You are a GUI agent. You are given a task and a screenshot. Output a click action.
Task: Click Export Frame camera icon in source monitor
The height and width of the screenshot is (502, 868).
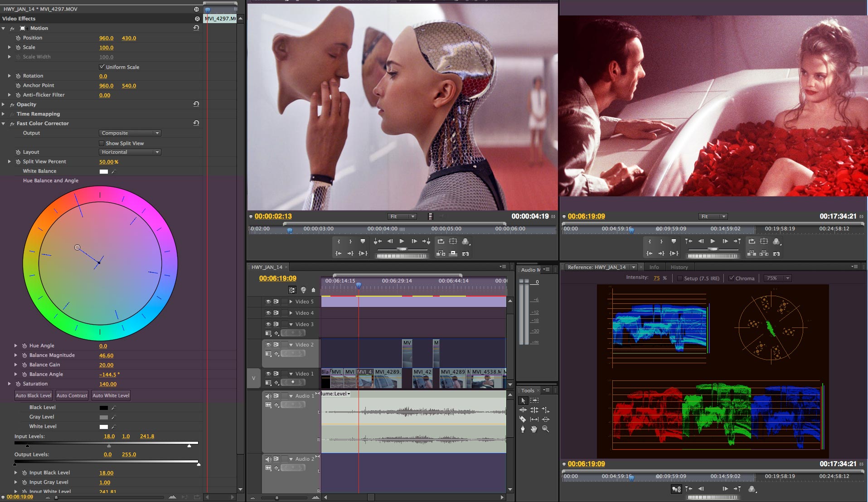(x=466, y=254)
